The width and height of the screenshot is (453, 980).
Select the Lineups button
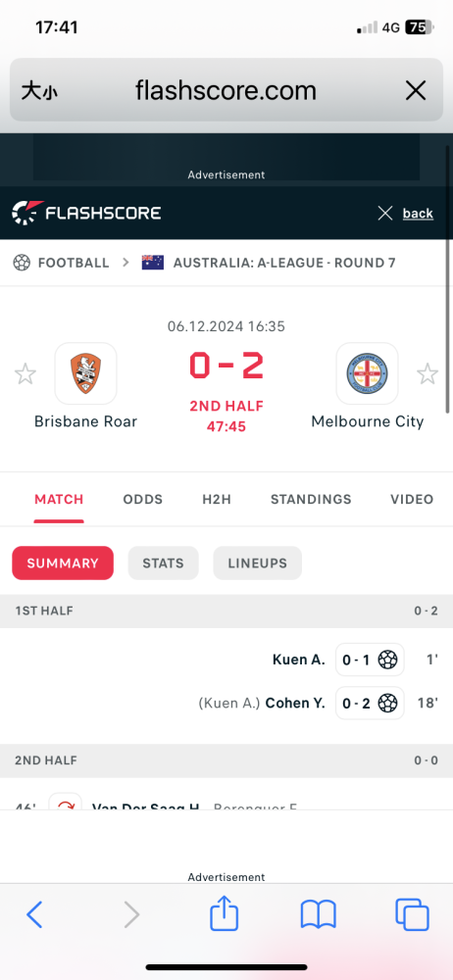[x=257, y=563]
